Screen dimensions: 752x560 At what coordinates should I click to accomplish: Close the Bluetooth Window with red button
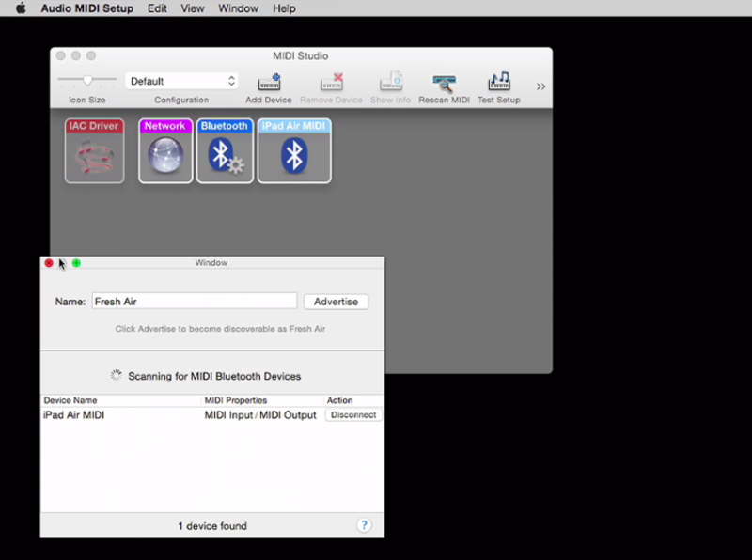[x=49, y=263]
